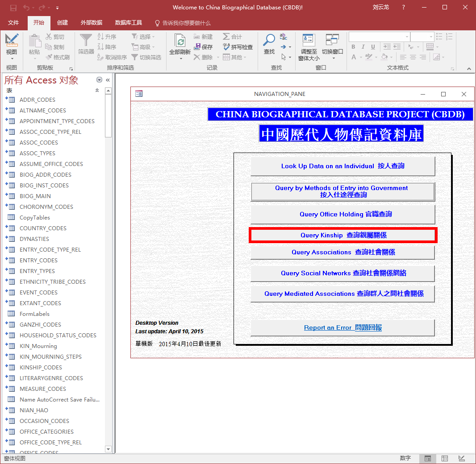Click the Switch Windows (切换窗口) icon
This screenshot has height=464, width=476.
(x=332, y=40)
